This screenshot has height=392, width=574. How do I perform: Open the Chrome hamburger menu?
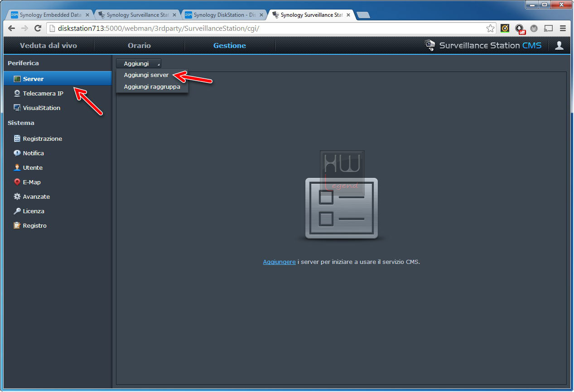point(563,29)
